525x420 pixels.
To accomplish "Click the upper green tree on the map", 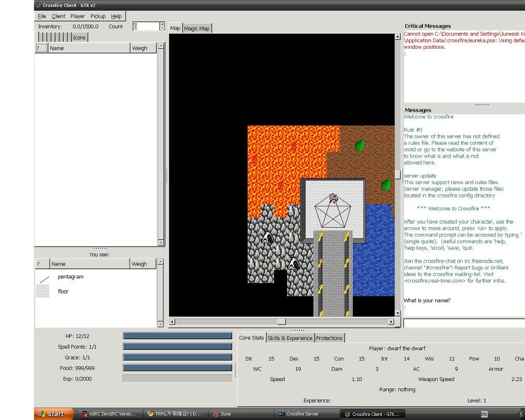I will tap(360, 145).
